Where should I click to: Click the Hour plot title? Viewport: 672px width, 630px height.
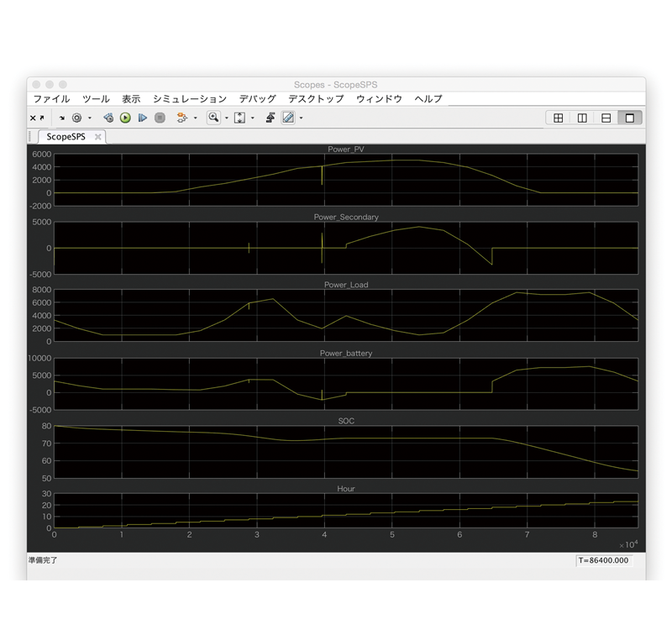pos(346,489)
